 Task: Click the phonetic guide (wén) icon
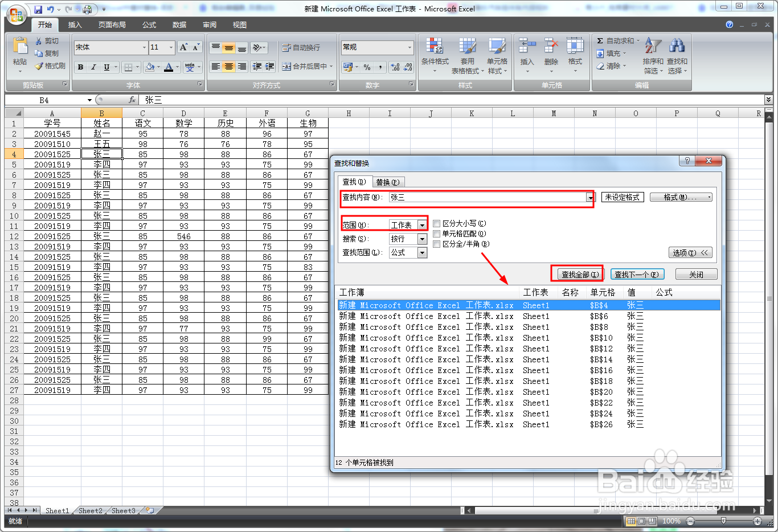190,67
